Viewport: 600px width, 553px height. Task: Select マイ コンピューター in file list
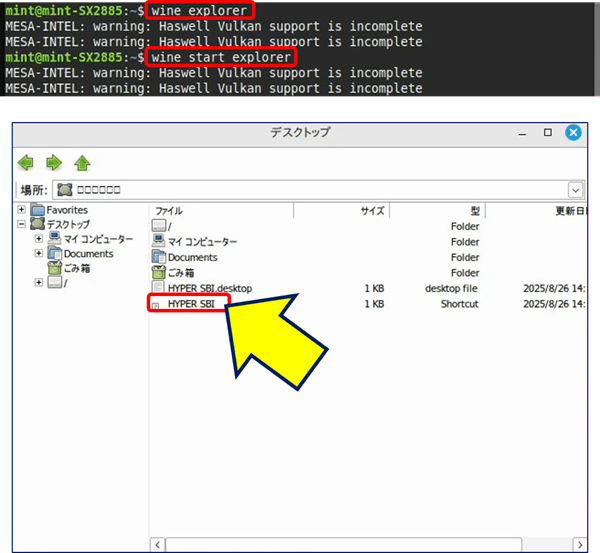click(202, 242)
